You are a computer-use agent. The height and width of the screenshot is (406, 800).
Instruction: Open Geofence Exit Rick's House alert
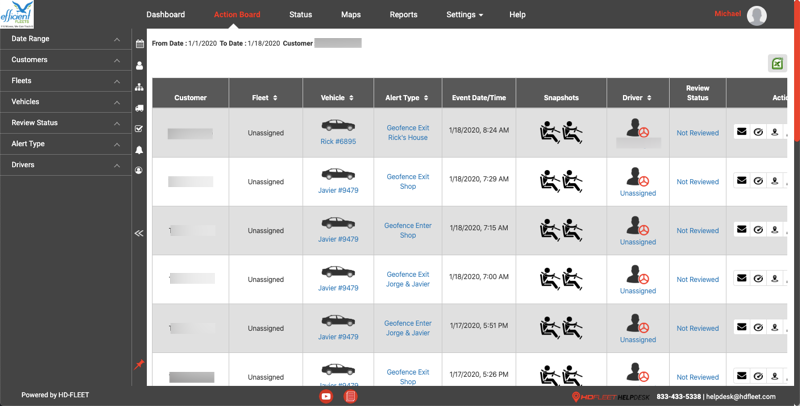pyautogui.click(x=408, y=133)
